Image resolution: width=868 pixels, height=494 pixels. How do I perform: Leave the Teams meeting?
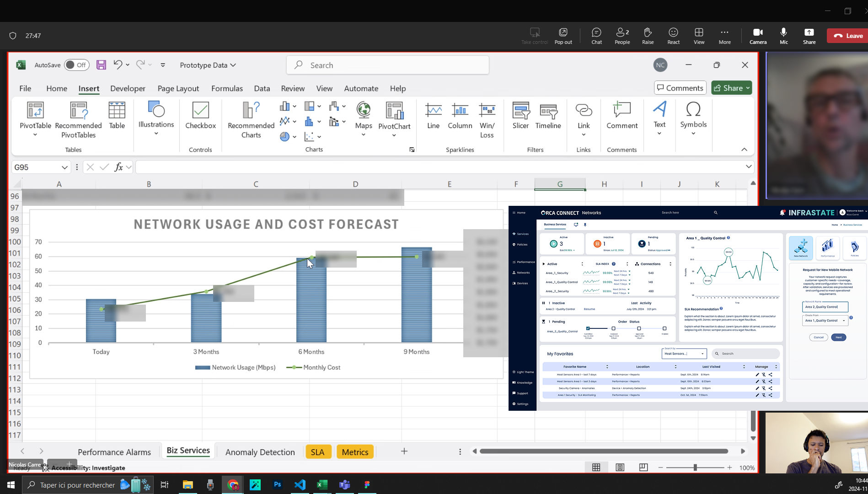[847, 36]
